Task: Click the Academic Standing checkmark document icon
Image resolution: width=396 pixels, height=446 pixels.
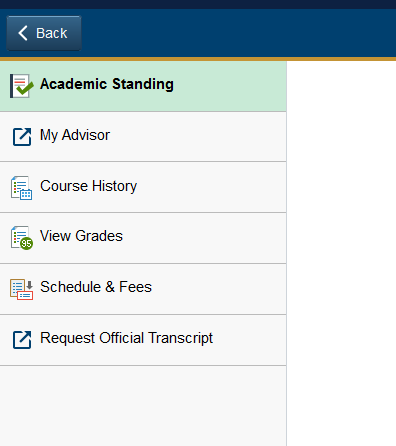Action: (x=22, y=86)
